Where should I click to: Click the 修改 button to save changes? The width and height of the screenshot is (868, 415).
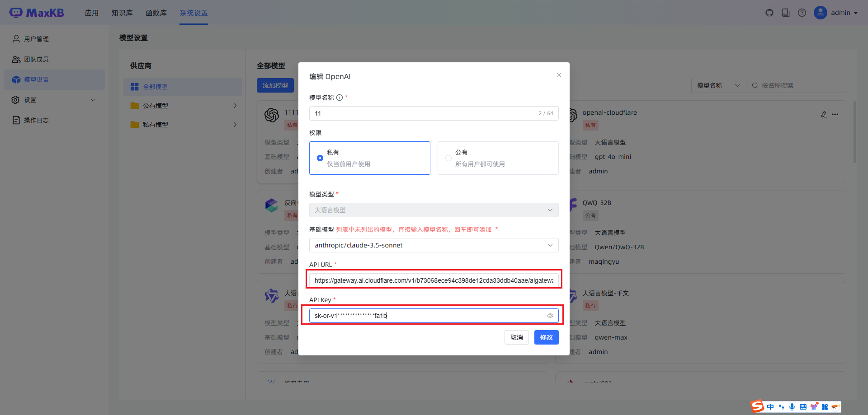tap(546, 337)
